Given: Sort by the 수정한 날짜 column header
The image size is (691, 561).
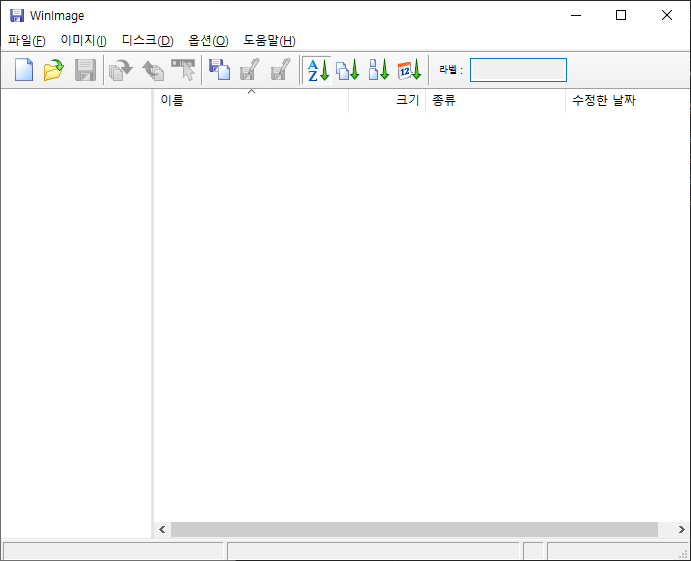Looking at the screenshot, I should coord(628,100).
